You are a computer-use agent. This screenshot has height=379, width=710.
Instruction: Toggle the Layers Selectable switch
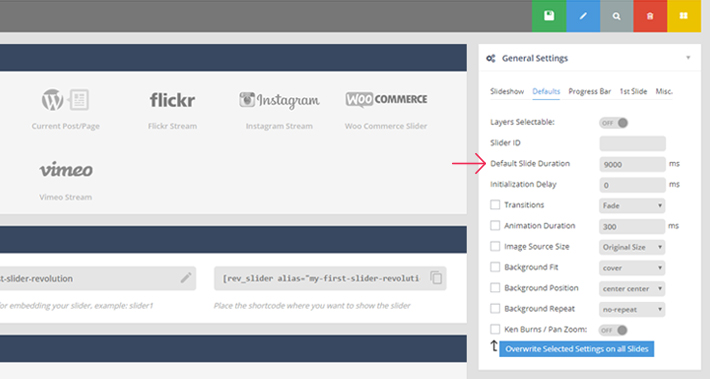[x=614, y=123]
